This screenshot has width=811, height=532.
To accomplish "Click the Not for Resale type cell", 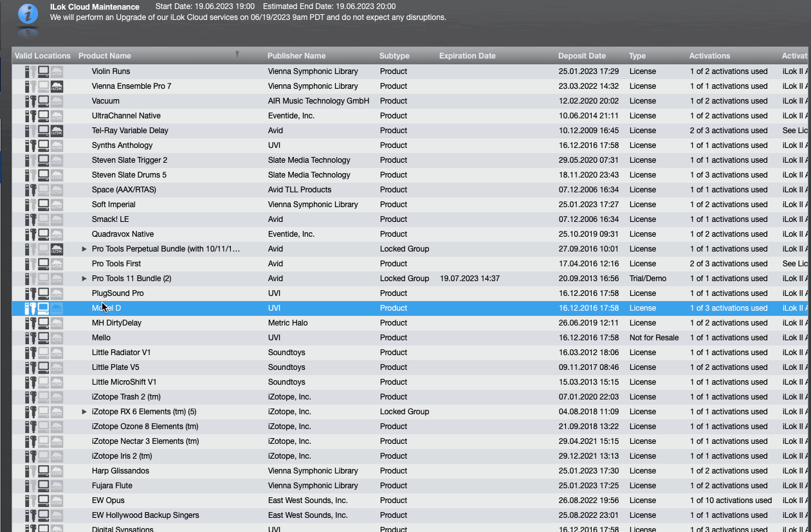I will click(654, 338).
